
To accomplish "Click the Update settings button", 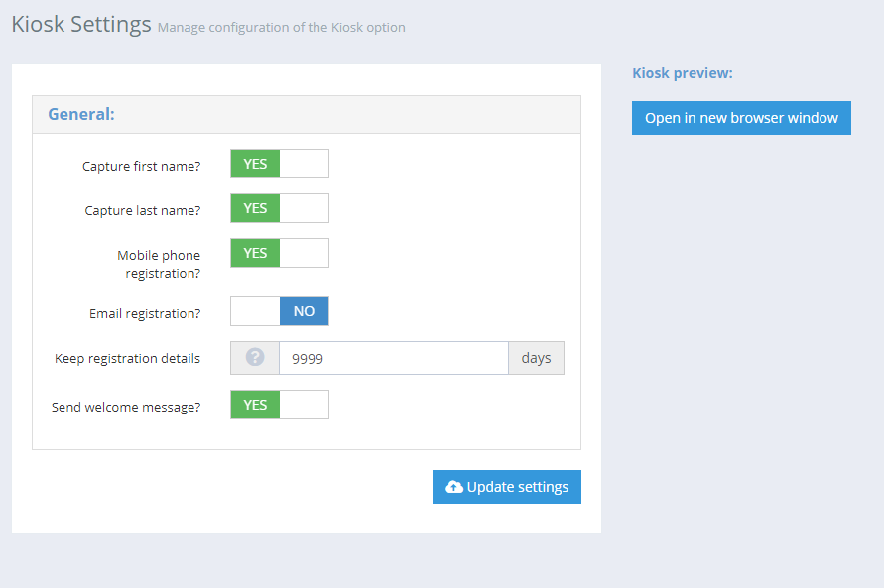I will click(x=507, y=487).
